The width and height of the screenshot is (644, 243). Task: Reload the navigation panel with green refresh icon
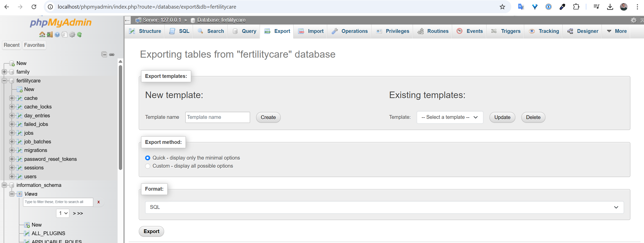click(x=80, y=35)
